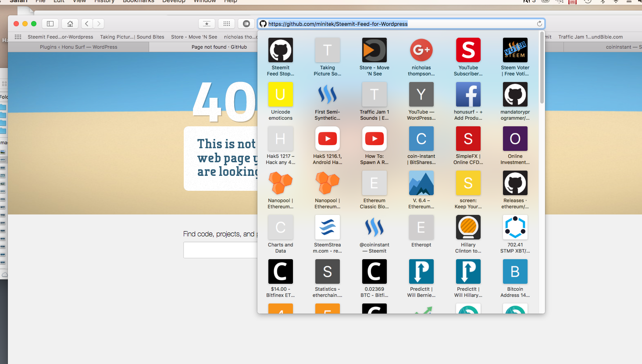This screenshot has width=642, height=364.
Task: Go forward to next page
Action: [x=99, y=24]
